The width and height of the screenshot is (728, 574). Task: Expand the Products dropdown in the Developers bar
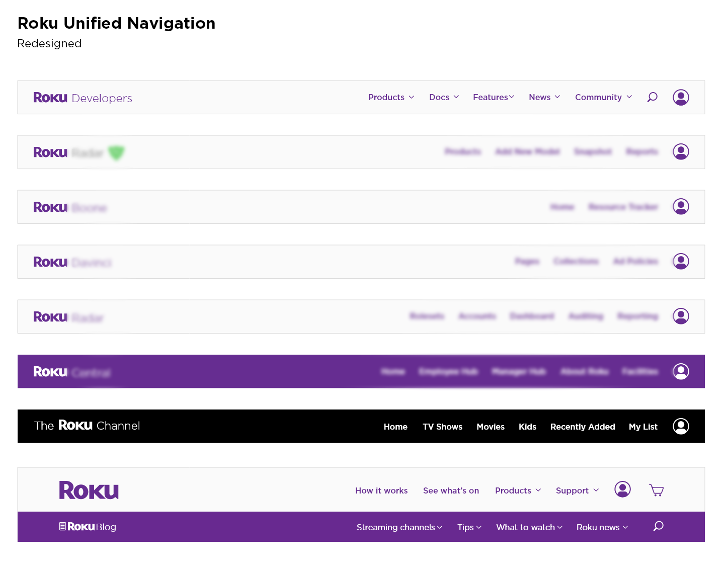[391, 97]
